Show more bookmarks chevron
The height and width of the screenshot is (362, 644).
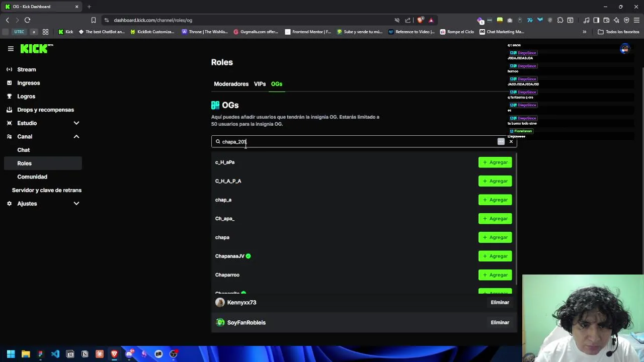tap(584, 32)
